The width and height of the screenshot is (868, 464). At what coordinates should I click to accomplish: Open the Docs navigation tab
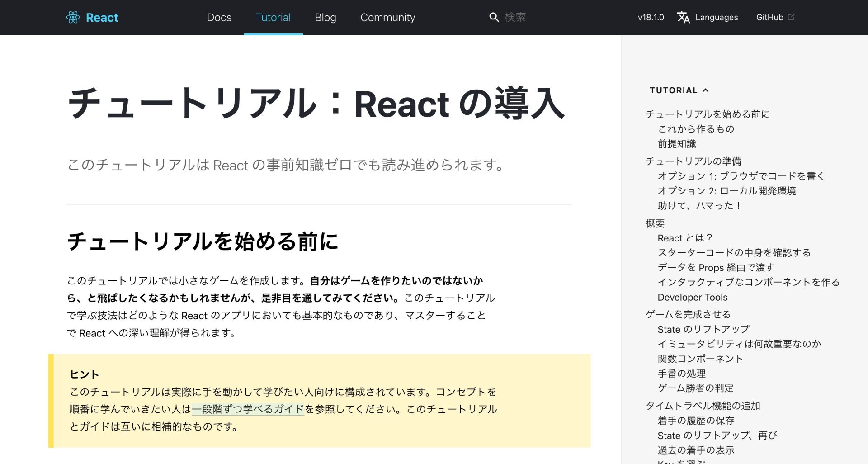click(219, 17)
